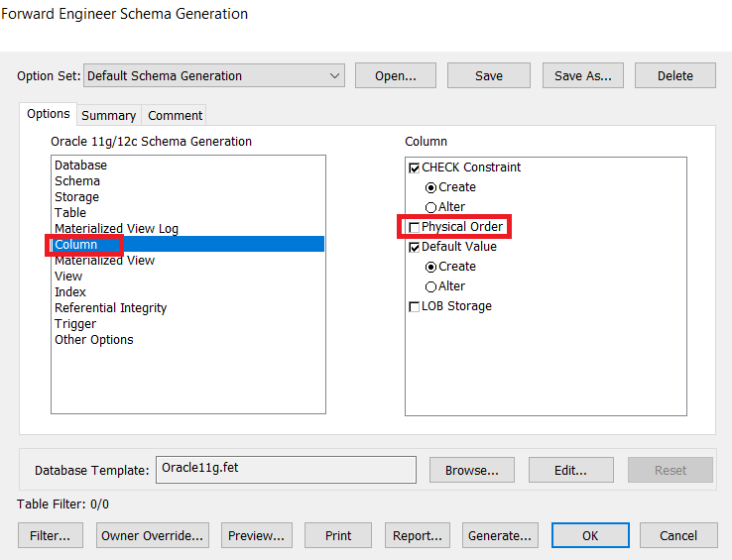732x560 pixels.
Task: Uncheck the CHECK Constraint checkbox
Action: pos(415,168)
